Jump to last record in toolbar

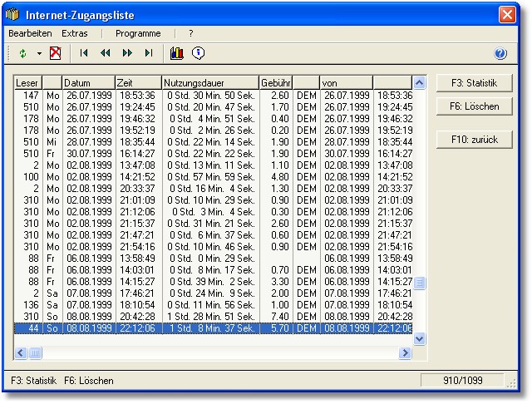(149, 53)
